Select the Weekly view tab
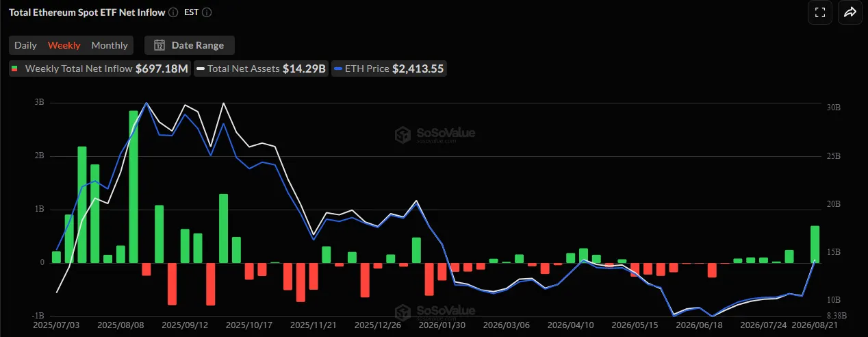This screenshot has width=868, height=337. [64, 45]
